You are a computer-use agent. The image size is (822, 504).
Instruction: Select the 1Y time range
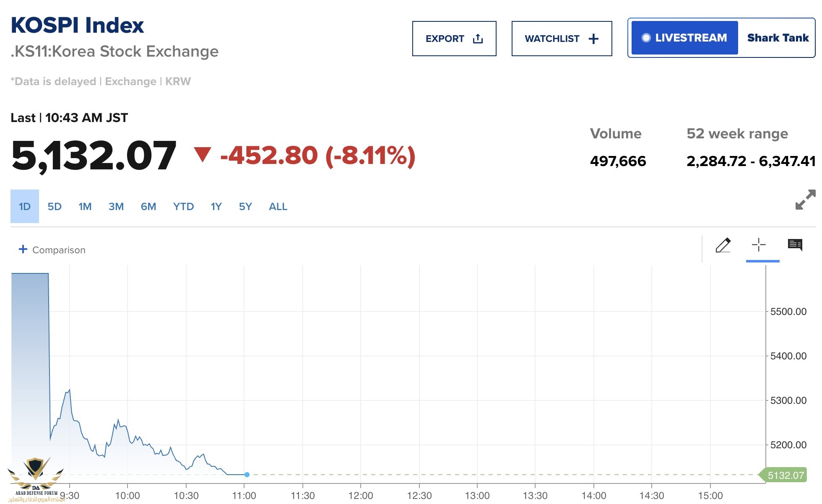[x=216, y=207]
